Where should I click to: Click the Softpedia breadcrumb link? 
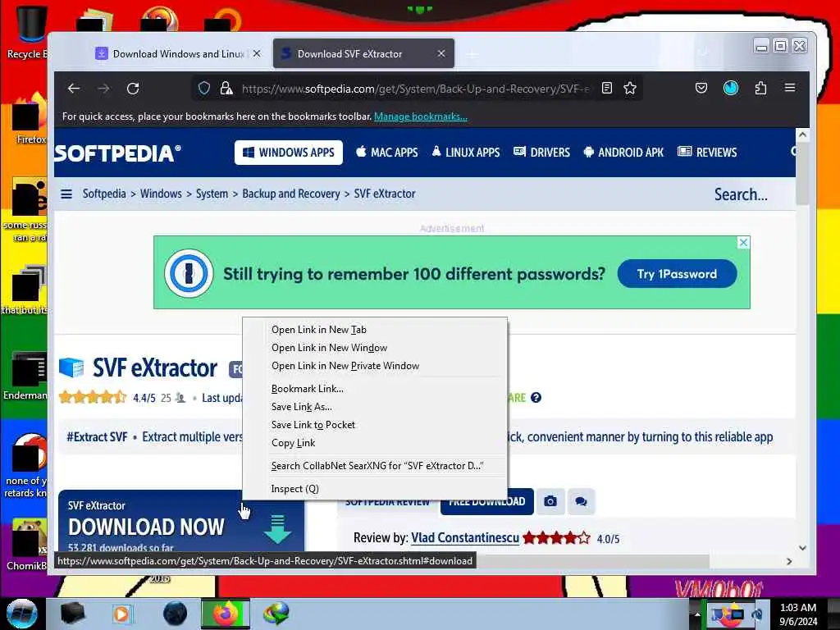104,194
